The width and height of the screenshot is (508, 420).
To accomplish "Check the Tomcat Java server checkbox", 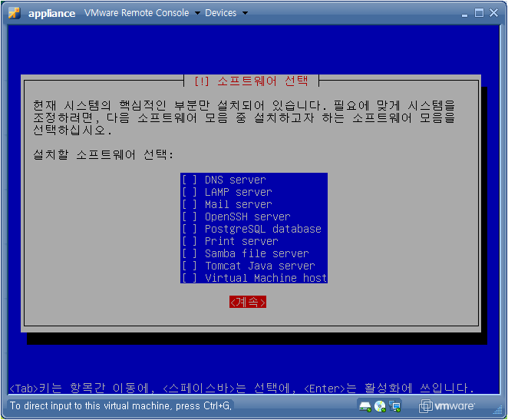I will [190, 266].
